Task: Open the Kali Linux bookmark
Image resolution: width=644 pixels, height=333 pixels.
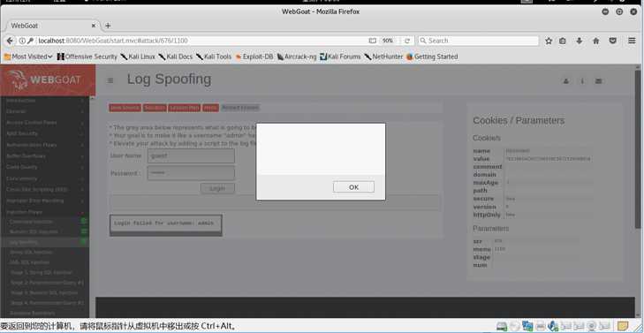Action: pyautogui.click(x=138, y=57)
